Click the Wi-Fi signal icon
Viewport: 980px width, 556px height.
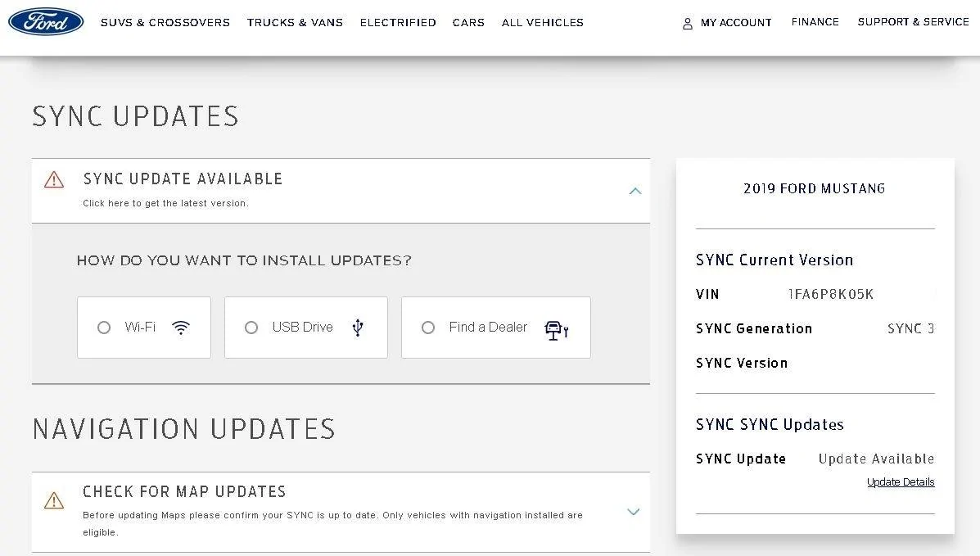click(181, 328)
